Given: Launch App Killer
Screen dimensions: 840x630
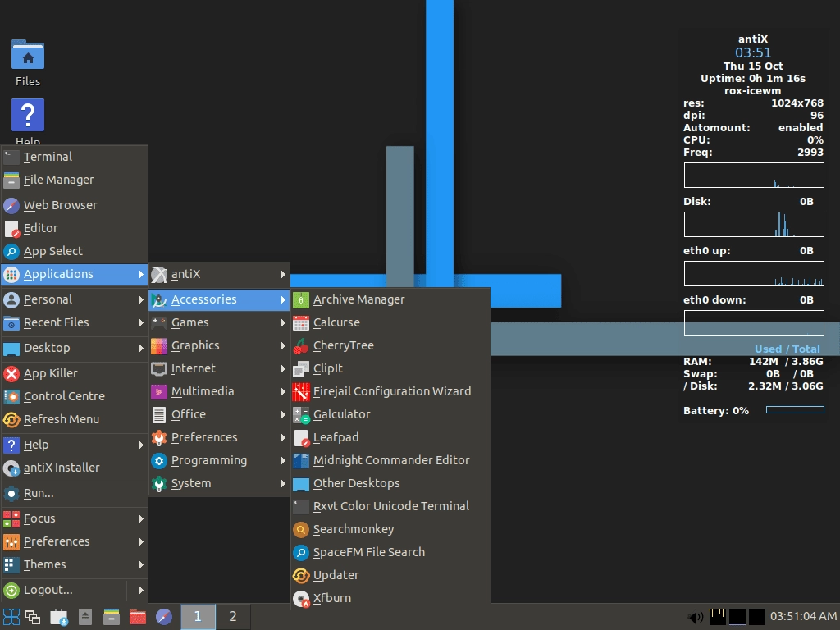Looking at the screenshot, I should (x=75, y=373).
